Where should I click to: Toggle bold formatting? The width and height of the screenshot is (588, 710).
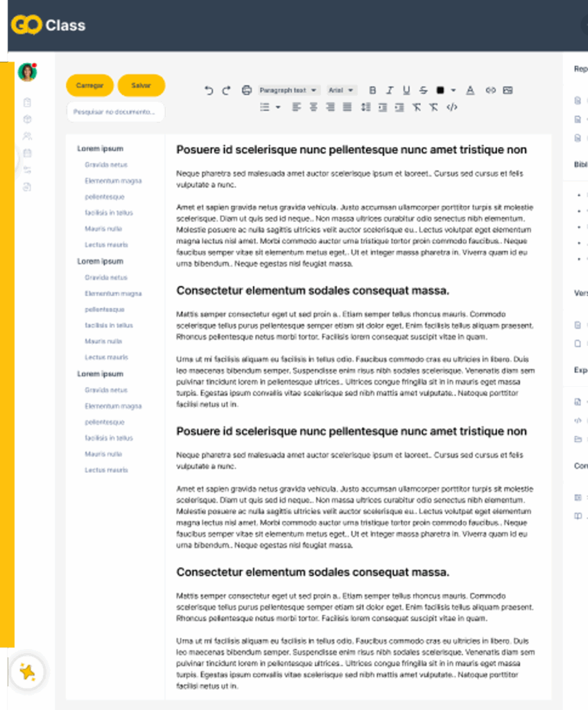pos(372,90)
